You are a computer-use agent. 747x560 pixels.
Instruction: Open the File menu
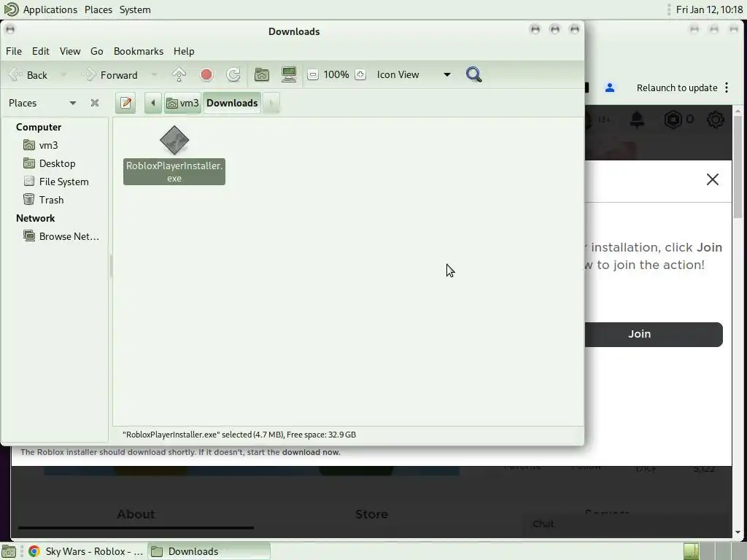coord(14,51)
